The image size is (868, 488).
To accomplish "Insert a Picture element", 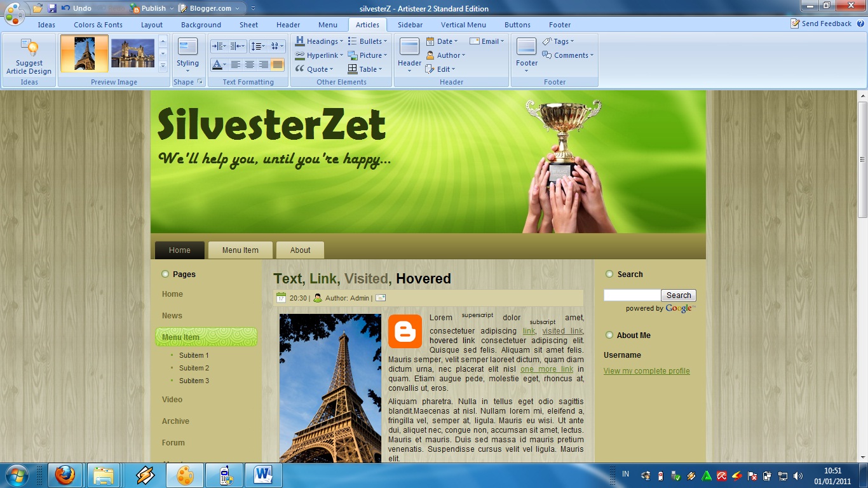I will point(369,55).
